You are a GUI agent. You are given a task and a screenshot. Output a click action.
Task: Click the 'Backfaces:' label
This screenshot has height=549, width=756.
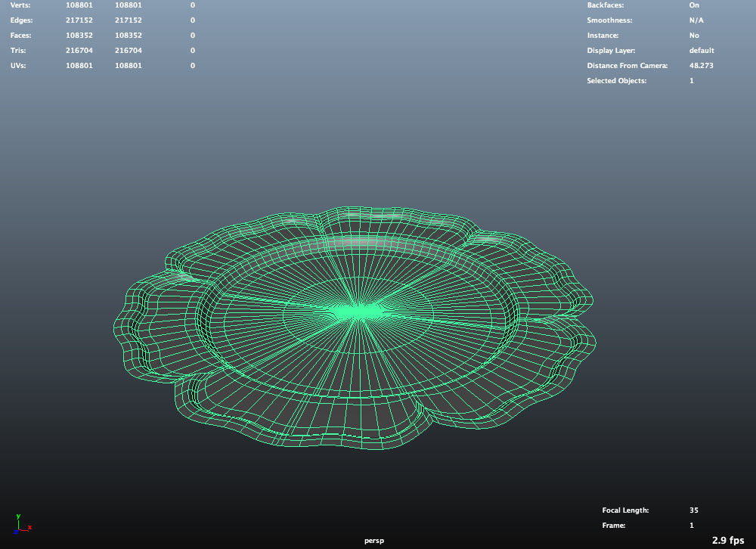click(x=605, y=5)
